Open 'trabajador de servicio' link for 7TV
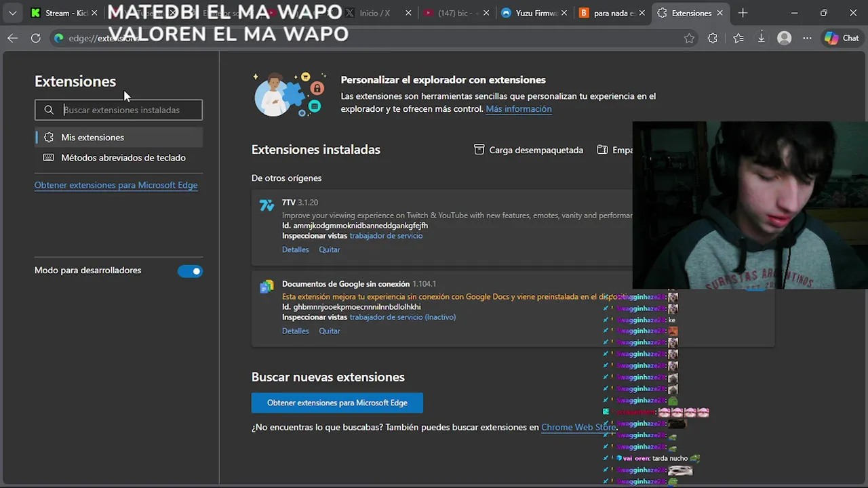Screen dimensions: 868x488 click(x=386, y=236)
